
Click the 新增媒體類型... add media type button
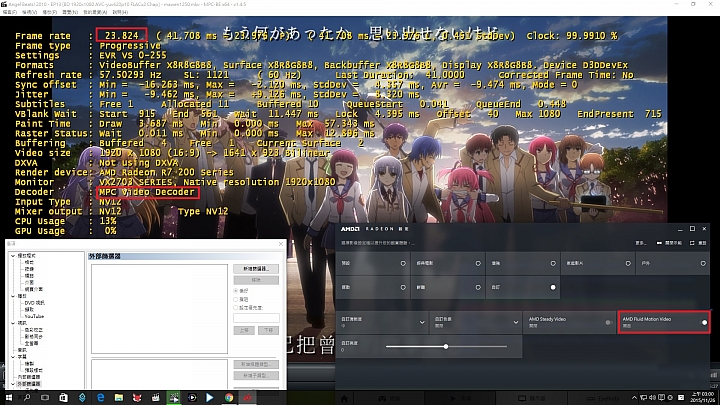[256, 364]
